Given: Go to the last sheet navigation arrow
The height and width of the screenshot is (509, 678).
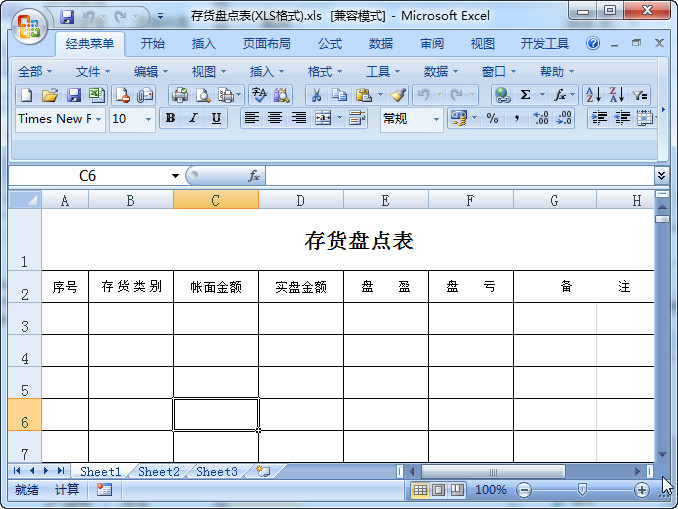Looking at the screenshot, I should click(61, 471).
